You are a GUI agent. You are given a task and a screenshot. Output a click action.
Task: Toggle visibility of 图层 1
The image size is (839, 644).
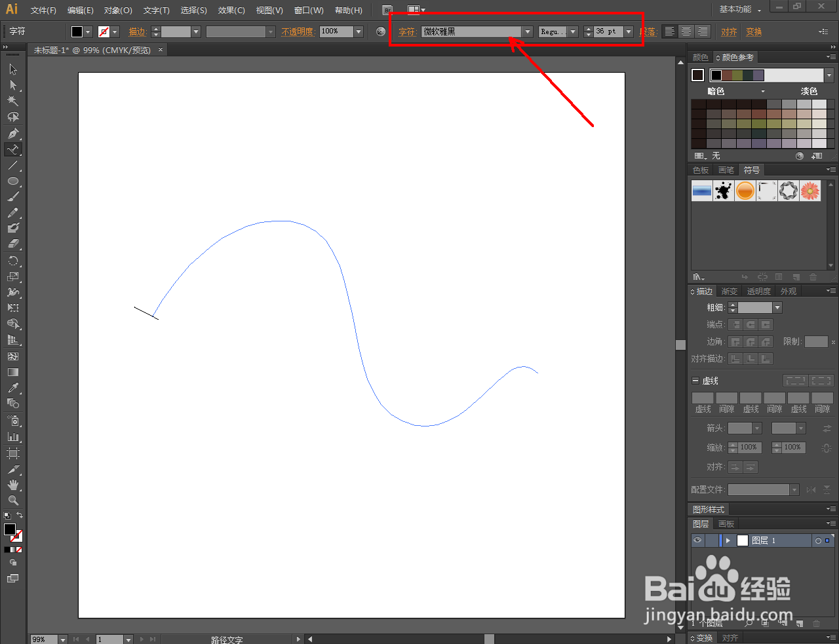coord(697,540)
